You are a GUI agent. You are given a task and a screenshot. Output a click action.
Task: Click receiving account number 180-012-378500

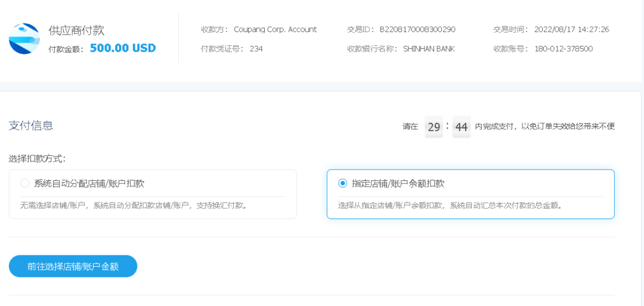(563, 49)
